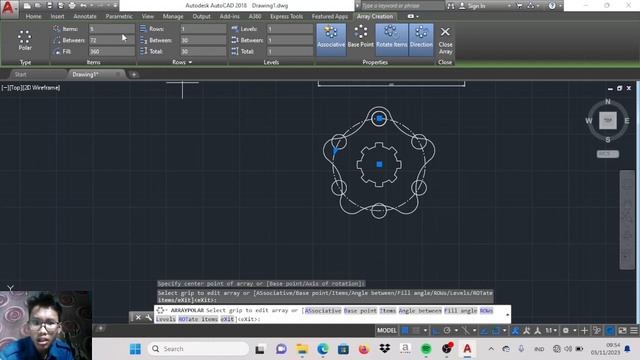This screenshot has height=360, width=640.
Task: Click the 2D Wireframe visual style label
Action: pyautogui.click(x=42, y=88)
